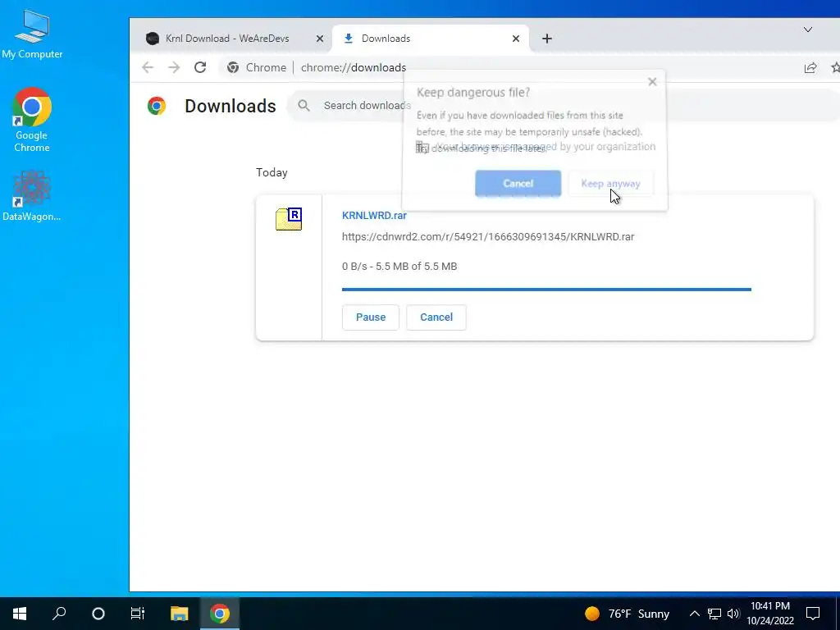Click the download progress bar
The width and height of the screenshot is (840, 630).
click(x=546, y=290)
